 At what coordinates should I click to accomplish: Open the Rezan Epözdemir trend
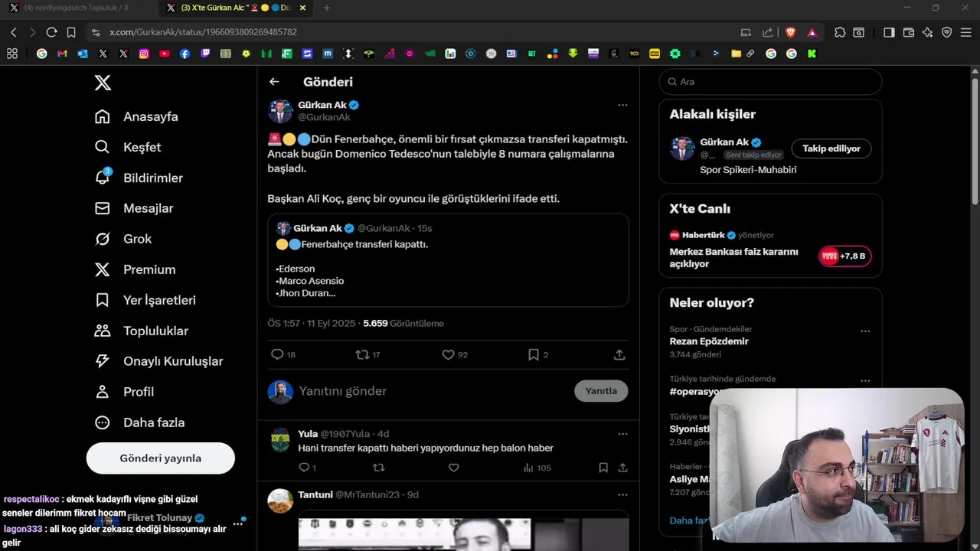pyautogui.click(x=709, y=341)
